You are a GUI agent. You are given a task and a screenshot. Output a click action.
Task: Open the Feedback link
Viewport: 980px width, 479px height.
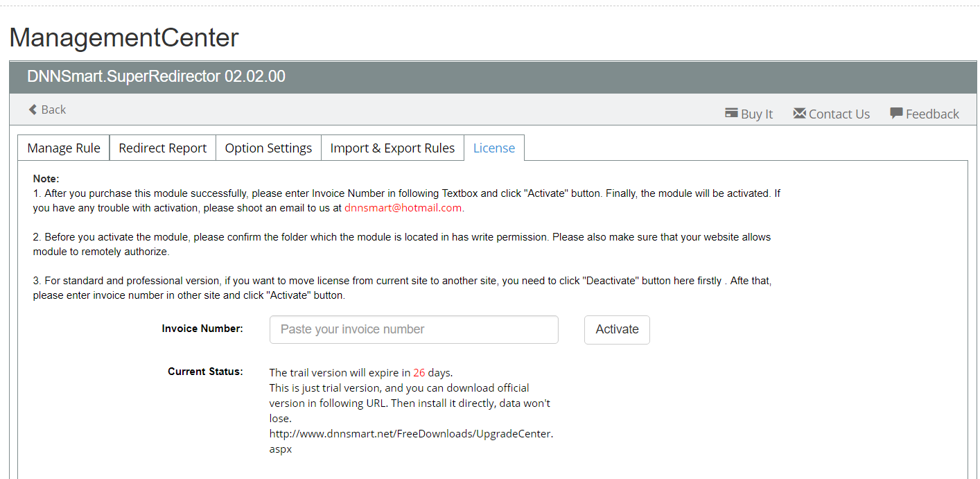coord(925,114)
